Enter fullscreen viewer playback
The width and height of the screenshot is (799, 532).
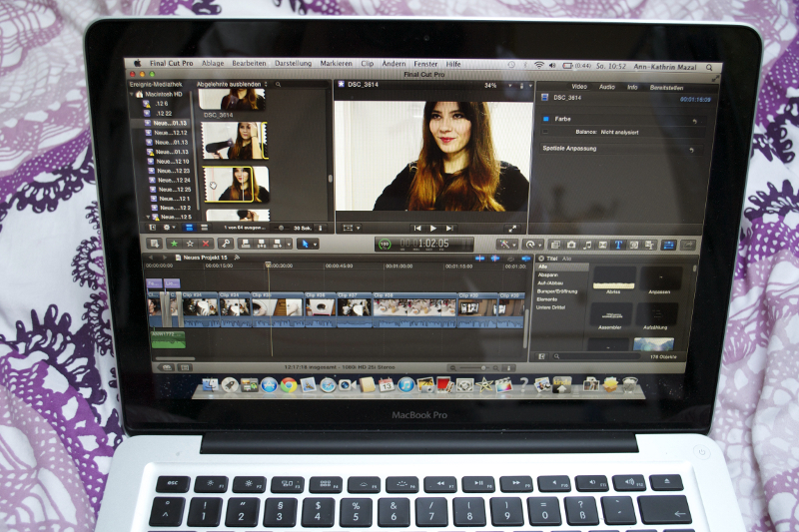512,229
